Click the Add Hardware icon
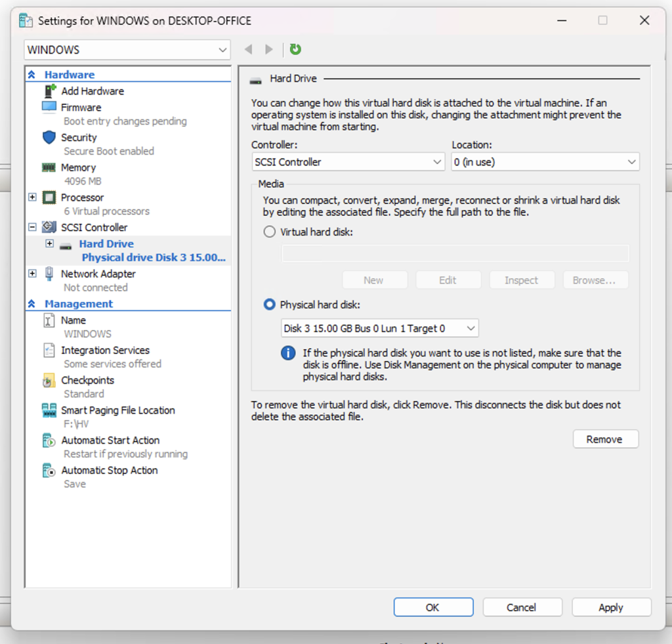This screenshot has height=644, width=672. tap(49, 91)
